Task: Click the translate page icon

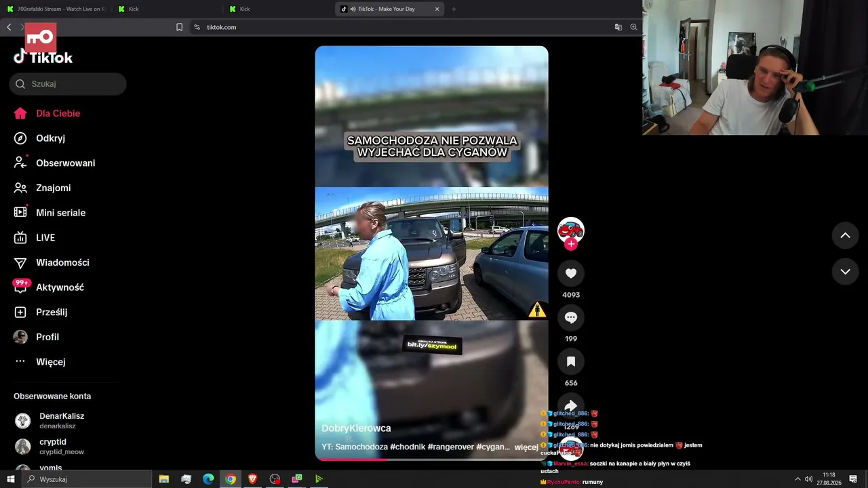Action: click(618, 27)
